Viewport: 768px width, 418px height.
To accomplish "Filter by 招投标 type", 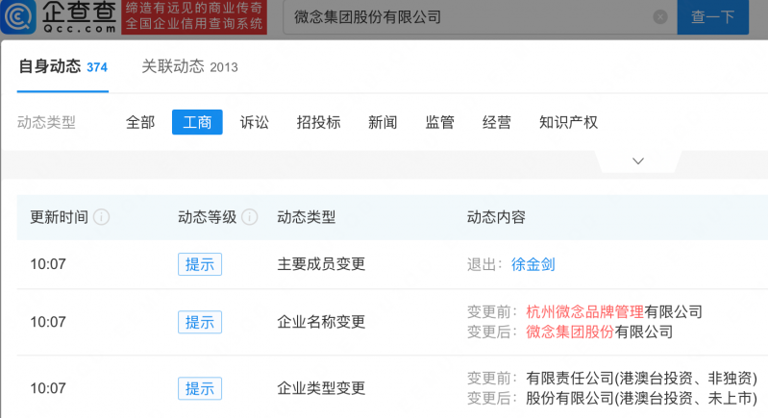I will tap(318, 122).
